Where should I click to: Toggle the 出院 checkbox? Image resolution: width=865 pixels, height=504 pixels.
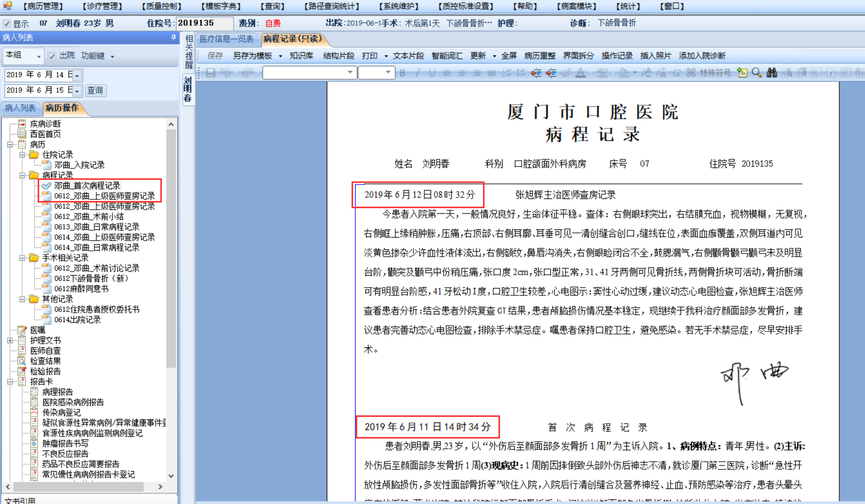(52, 56)
